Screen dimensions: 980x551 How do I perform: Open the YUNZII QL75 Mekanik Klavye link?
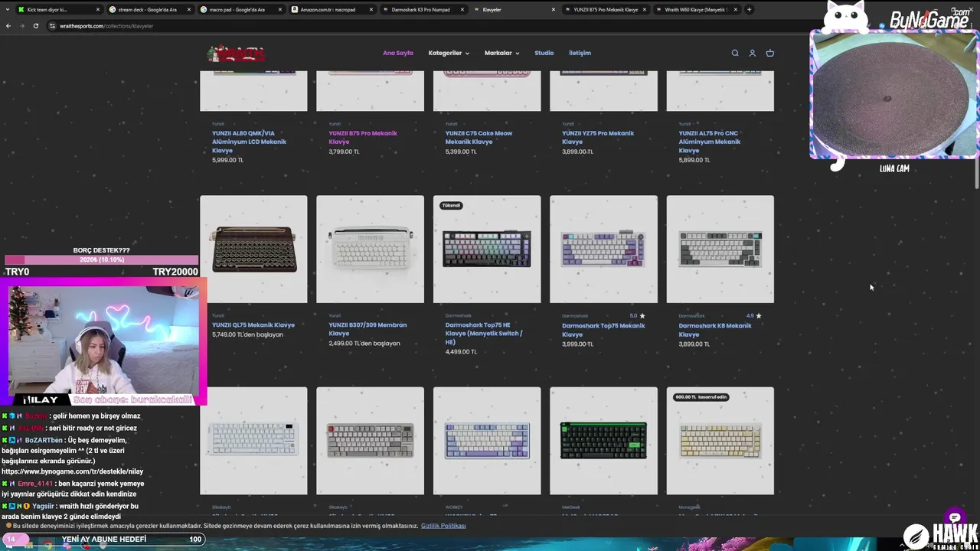pos(253,324)
